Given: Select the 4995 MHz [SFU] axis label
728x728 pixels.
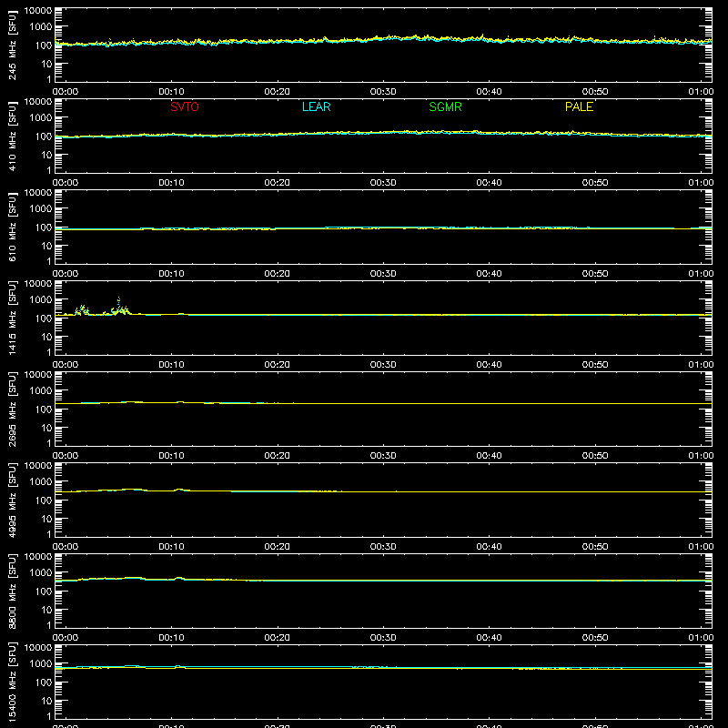Looking at the screenshot, I should click(x=13, y=500).
